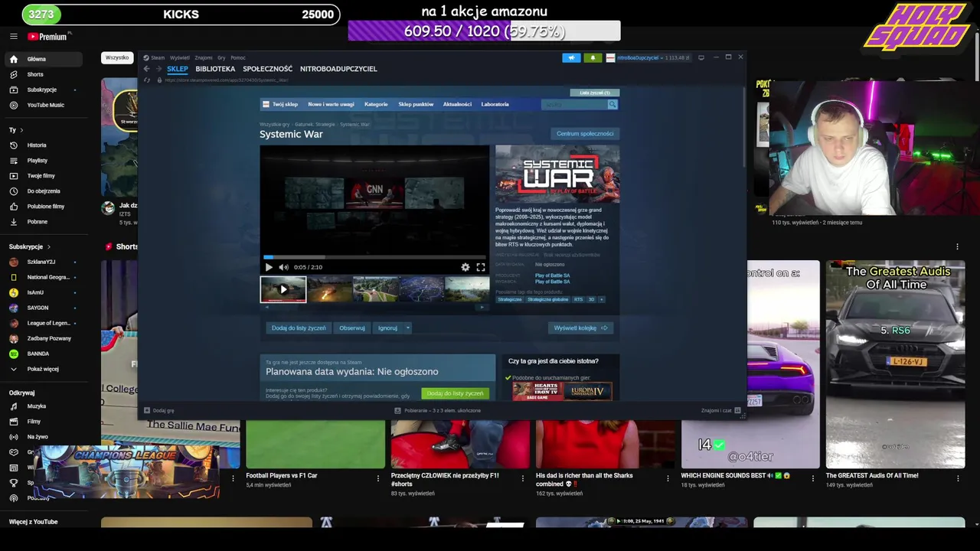The height and width of the screenshot is (551, 980).
Task: Open Pobrane in YouTube sidebar
Action: [43, 221]
